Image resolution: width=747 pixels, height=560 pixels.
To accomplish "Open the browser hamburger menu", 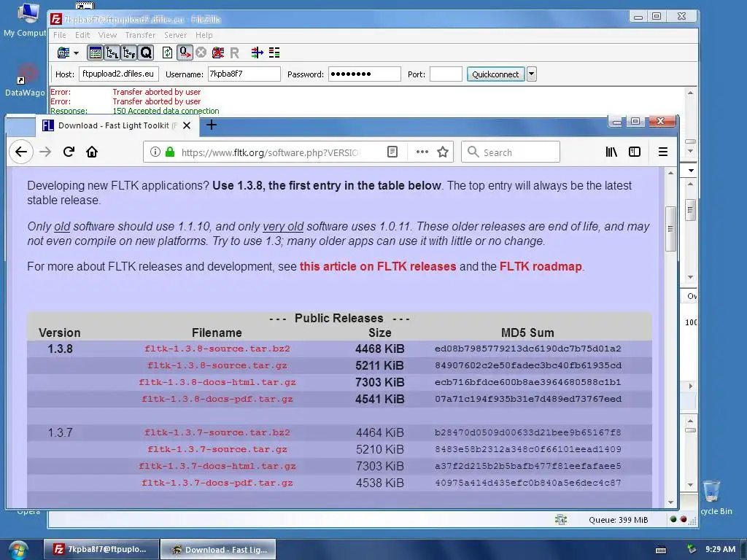I will click(x=662, y=152).
